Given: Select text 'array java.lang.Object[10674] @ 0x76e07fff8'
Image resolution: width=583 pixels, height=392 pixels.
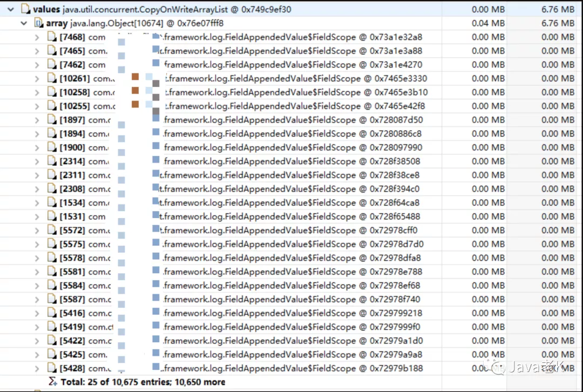Looking at the screenshot, I should point(134,23).
